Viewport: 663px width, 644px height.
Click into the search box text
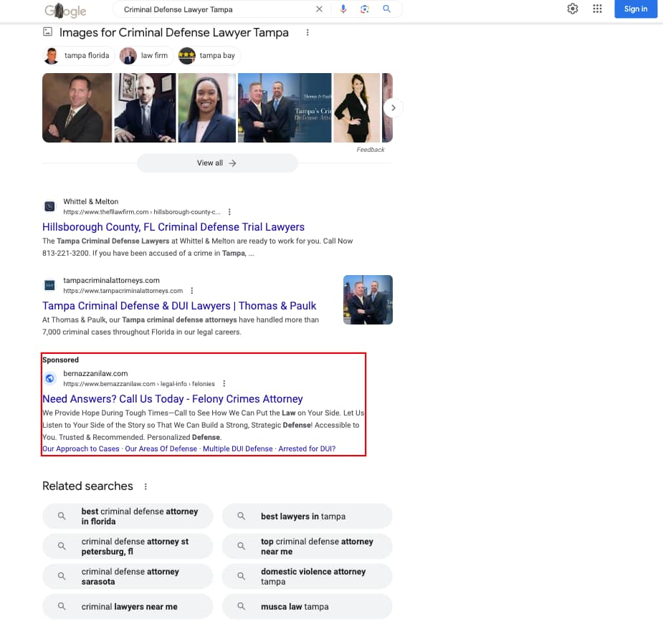(178, 9)
